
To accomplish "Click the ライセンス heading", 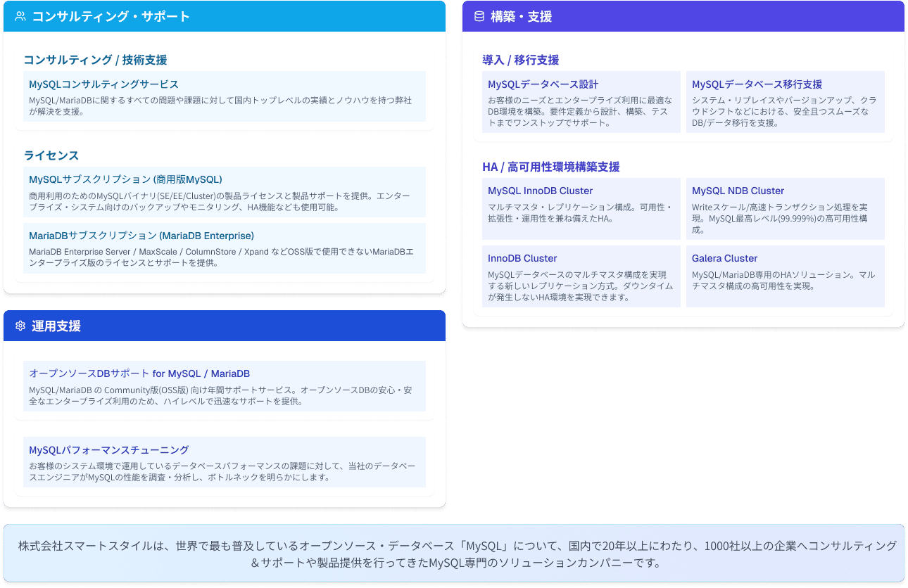I will click(x=51, y=155).
